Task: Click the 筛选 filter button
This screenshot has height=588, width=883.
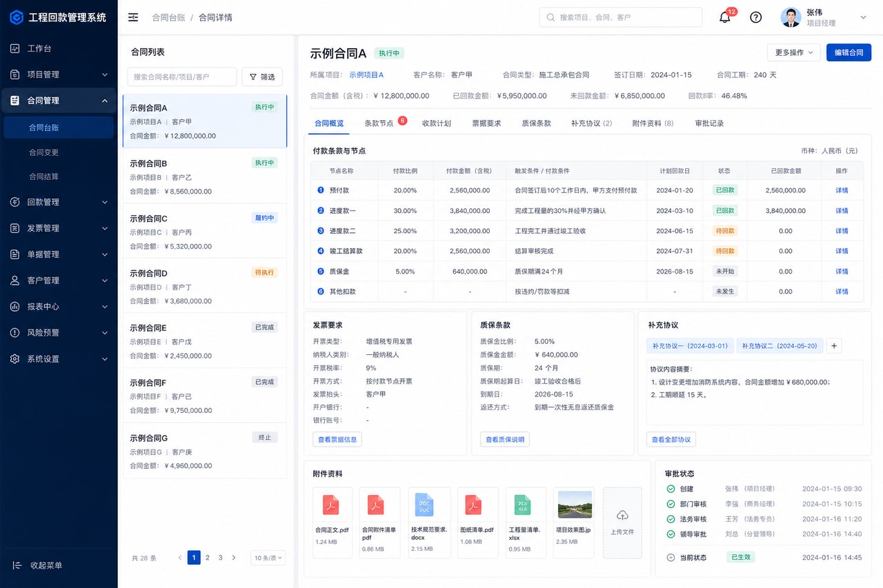Action: (x=262, y=77)
